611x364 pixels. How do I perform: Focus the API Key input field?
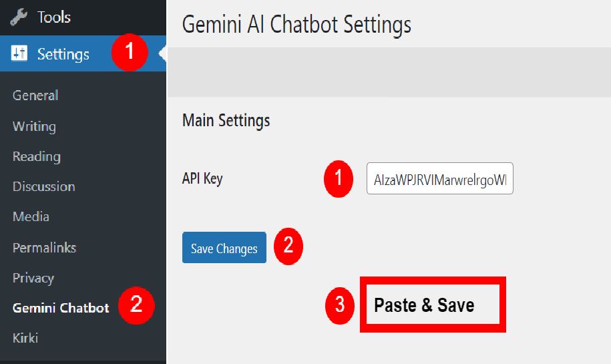click(439, 179)
